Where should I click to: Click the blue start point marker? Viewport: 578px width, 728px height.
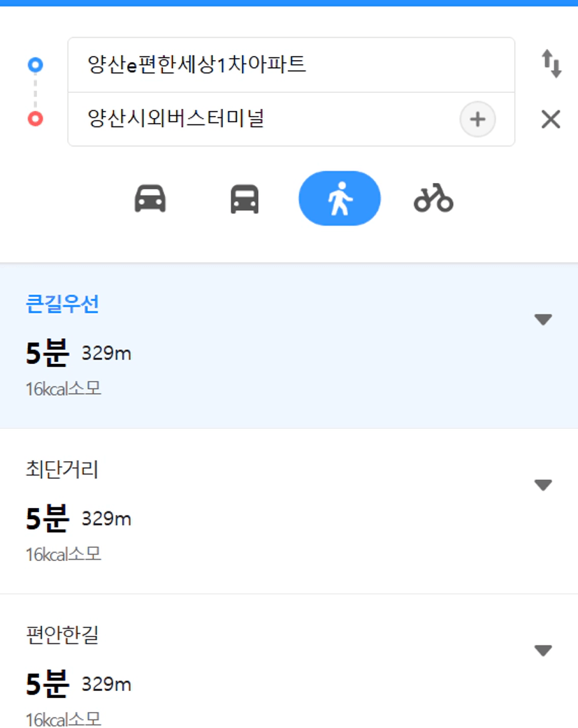coord(36,64)
